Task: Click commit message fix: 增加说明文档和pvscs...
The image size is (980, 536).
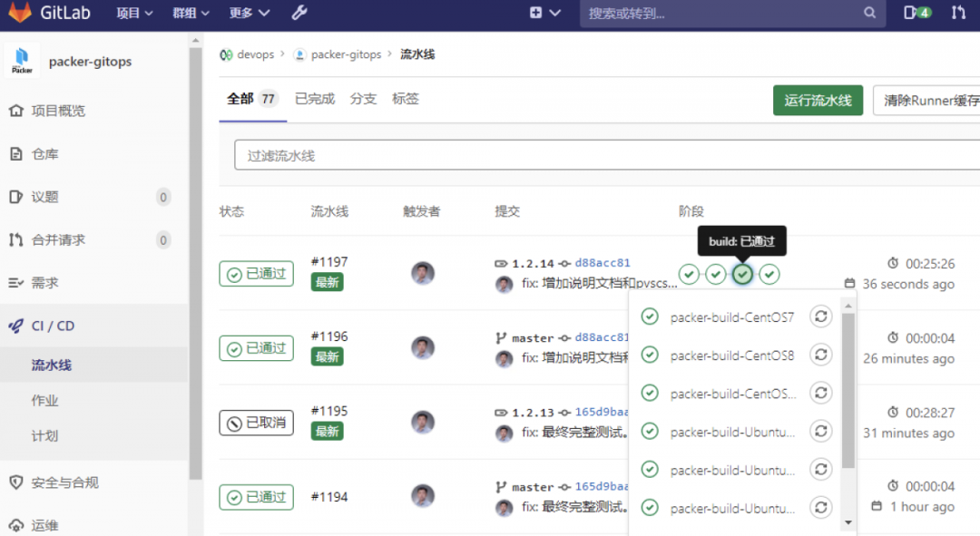Action: [x=600, y=283]
